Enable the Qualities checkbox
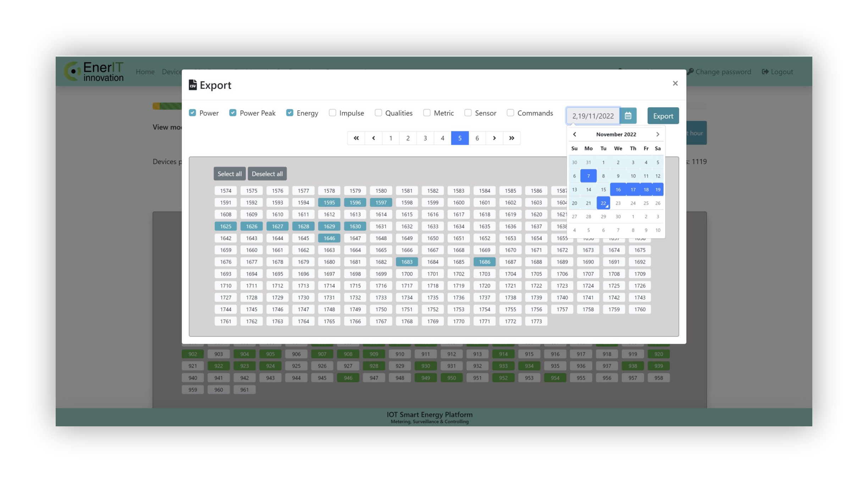This screenshot has height=482, width=868. tap(378, 113)
